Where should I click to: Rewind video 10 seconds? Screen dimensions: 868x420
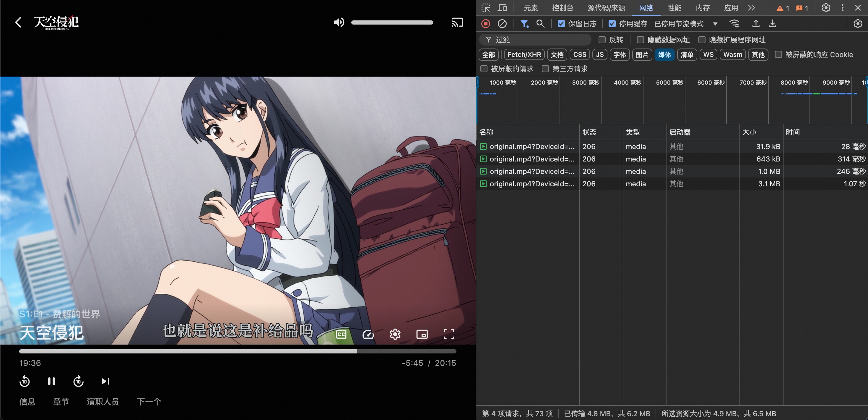click(x=25, y=381)
